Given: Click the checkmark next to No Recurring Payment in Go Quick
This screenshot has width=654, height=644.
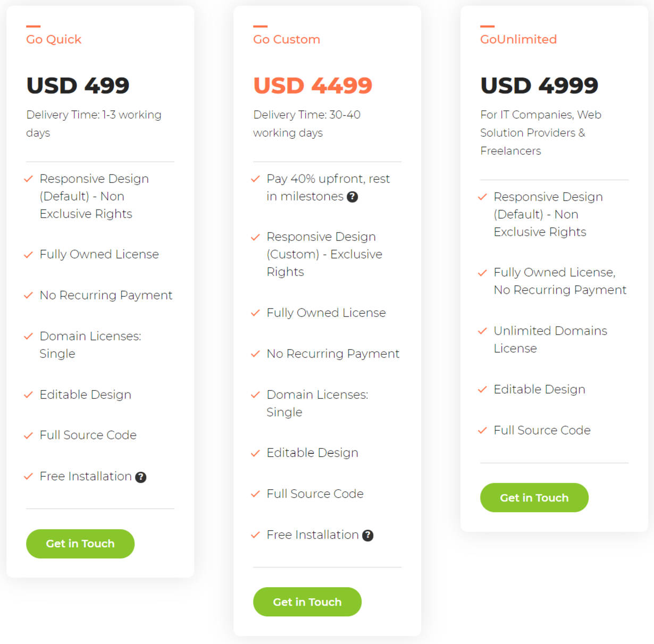Looking at the screenshot, I should (x=29, y=296).
